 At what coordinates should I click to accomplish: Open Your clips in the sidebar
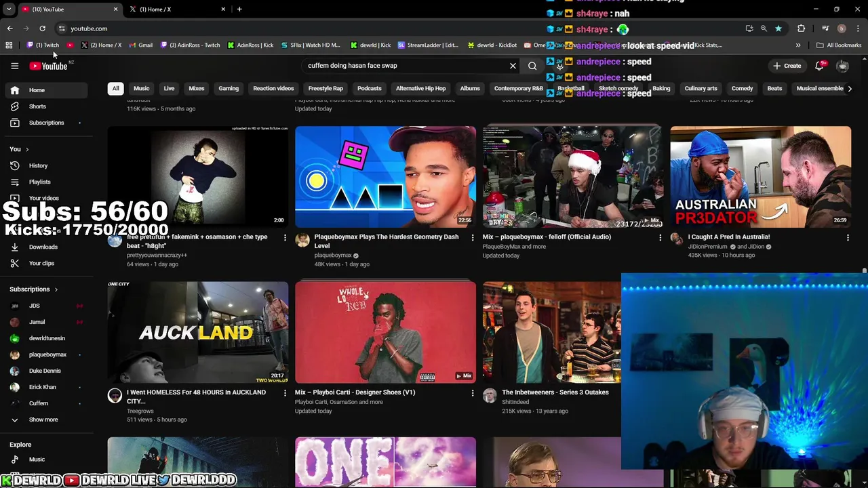click(46, 263)
